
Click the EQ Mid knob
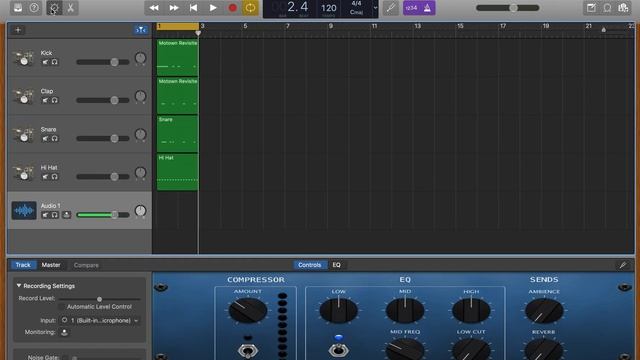click(405, 311)
